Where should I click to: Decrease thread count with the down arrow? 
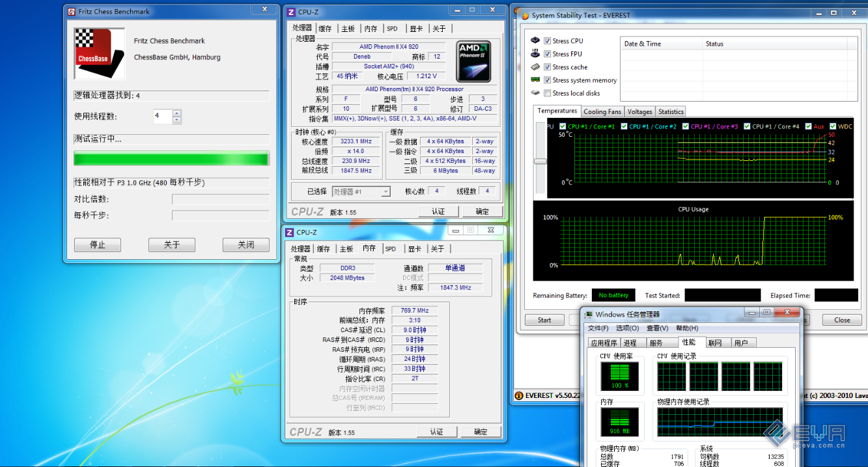click(176, 120)
